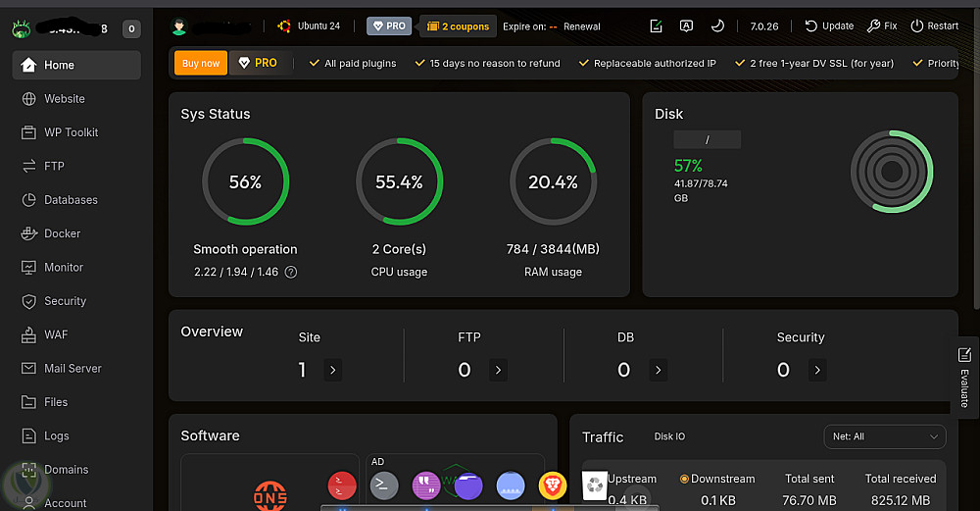Open Mail Server in the sidebar
This screenshot has height=511, width=980.
click(76, 369)
